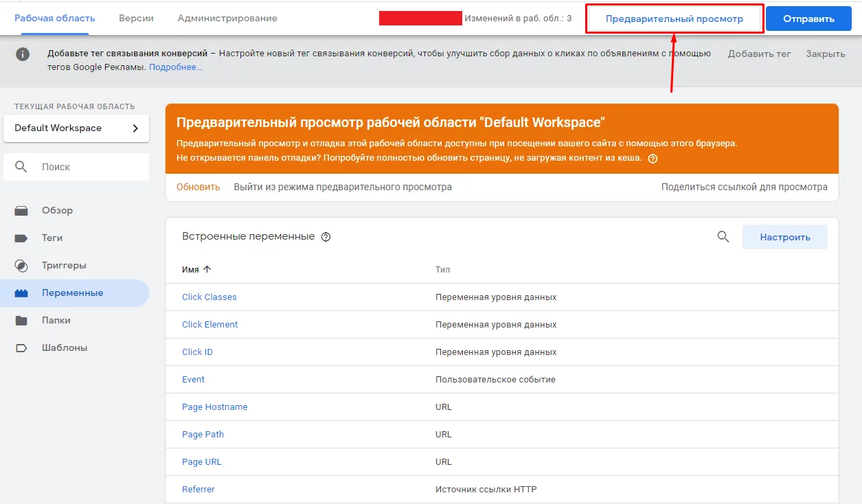Open the Шаблоны template icon
The image size is (862, 504).
21,348
